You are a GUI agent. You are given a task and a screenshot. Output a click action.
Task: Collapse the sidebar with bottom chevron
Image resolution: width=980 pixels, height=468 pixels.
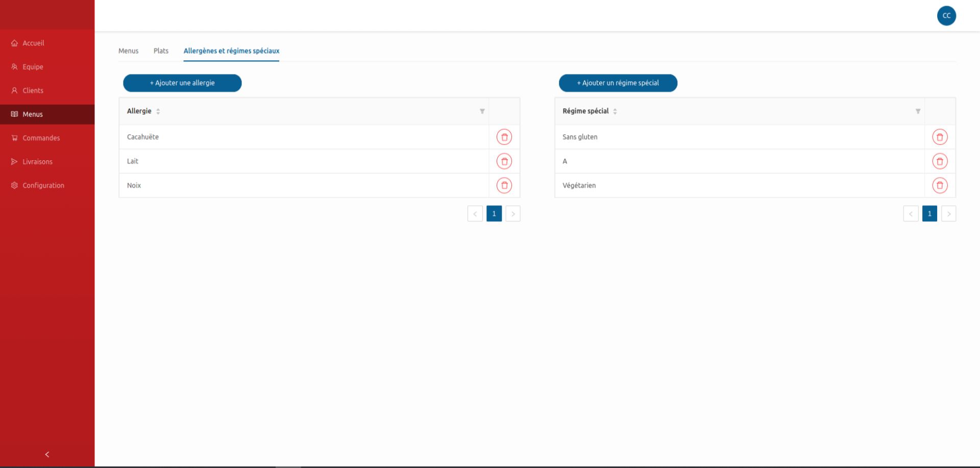(x=47, y=454)
